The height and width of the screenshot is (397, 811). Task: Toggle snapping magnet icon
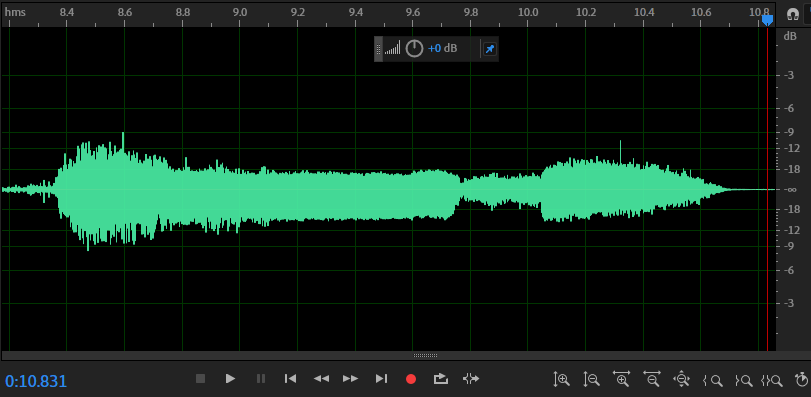click(x=792, y=14)
